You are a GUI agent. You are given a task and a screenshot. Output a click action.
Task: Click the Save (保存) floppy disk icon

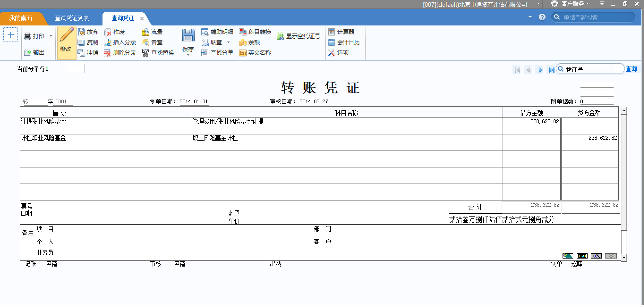[x=188, y=35]
